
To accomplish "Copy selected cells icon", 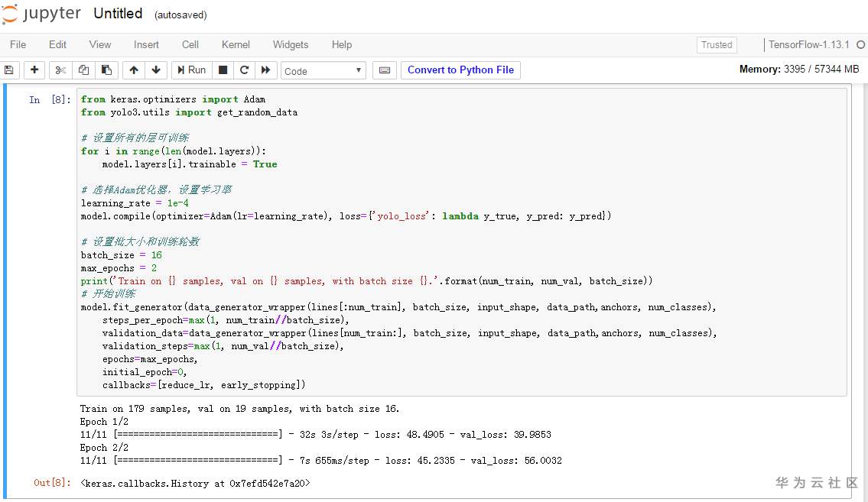I will pos(83,70).
